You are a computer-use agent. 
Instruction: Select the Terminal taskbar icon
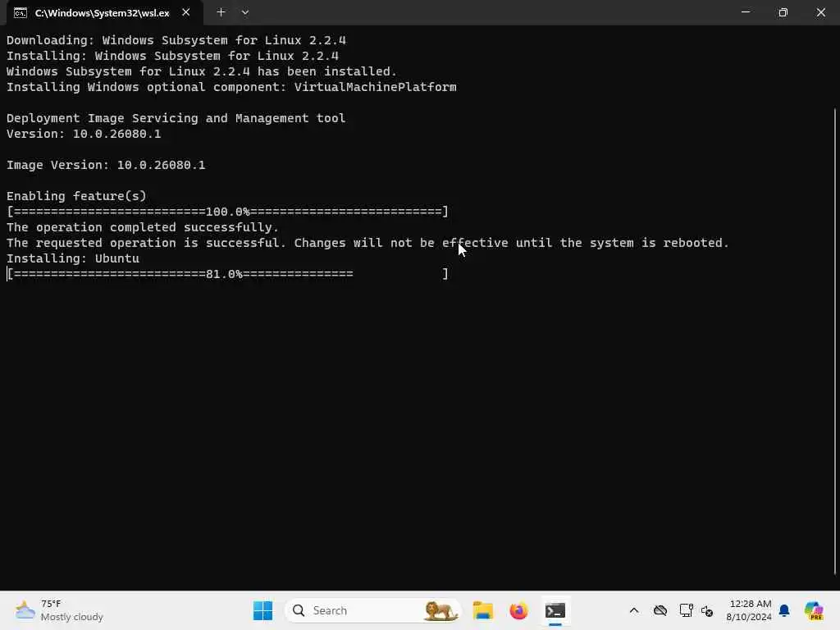[555, 610]
